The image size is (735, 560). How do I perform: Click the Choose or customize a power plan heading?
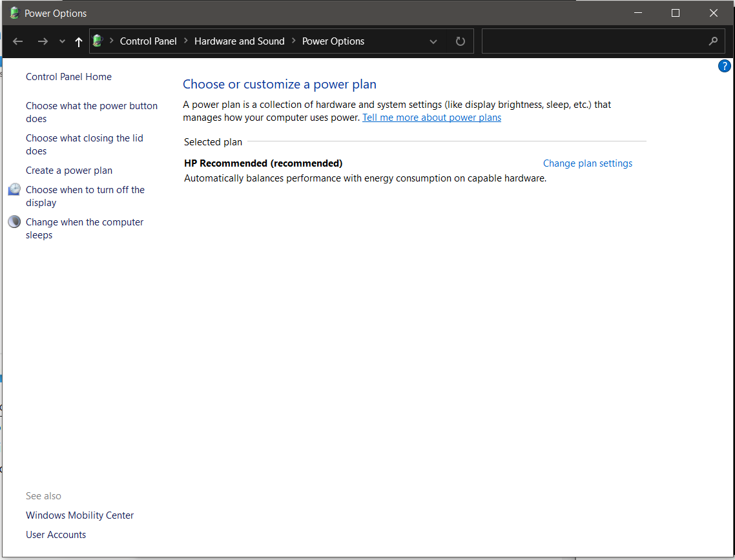click(x=280, y=85)
